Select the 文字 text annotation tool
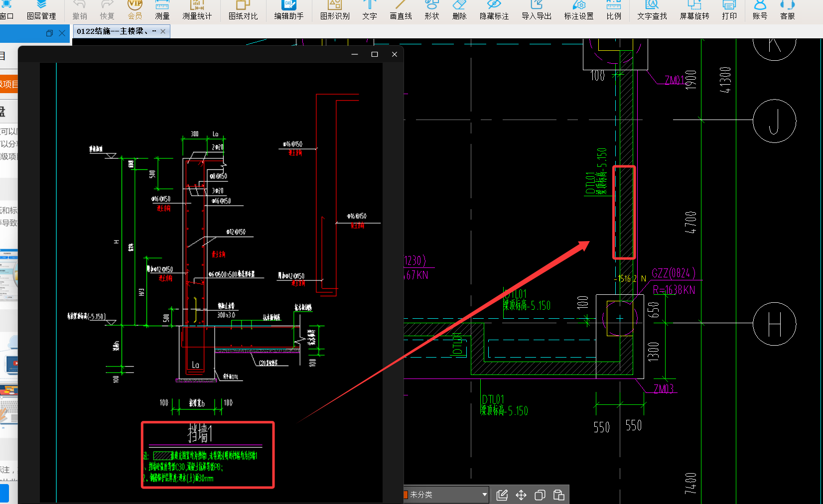This screenshot has height=504, width=823. [370, 10]
